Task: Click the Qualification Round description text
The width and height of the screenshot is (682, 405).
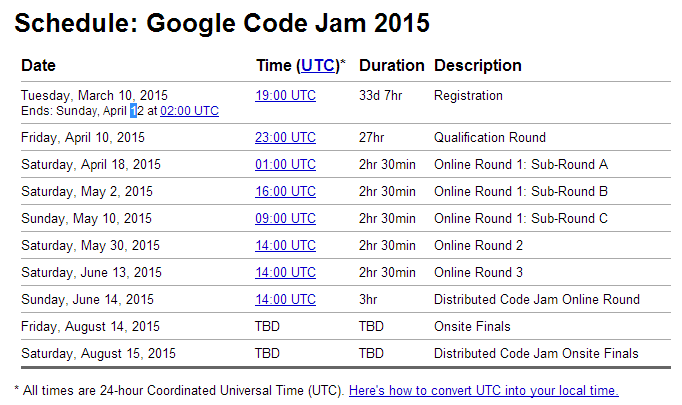Action: [489, 137]
